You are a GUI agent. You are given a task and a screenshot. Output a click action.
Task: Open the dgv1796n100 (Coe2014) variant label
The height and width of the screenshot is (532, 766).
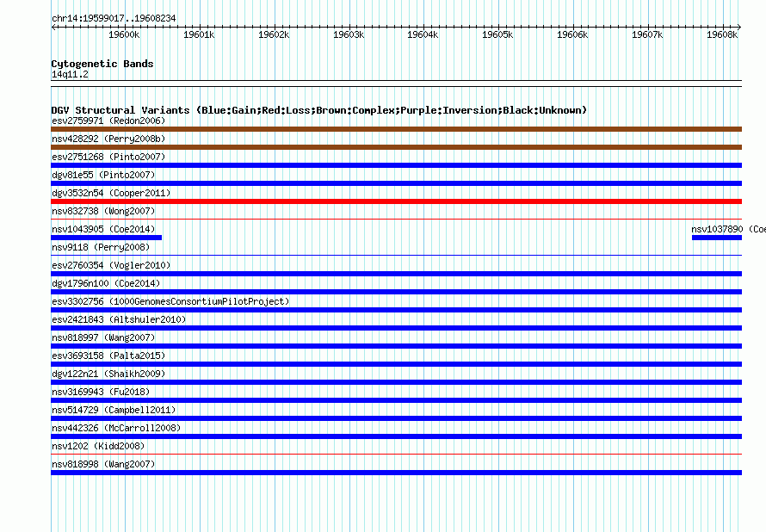tap(106, 283)
